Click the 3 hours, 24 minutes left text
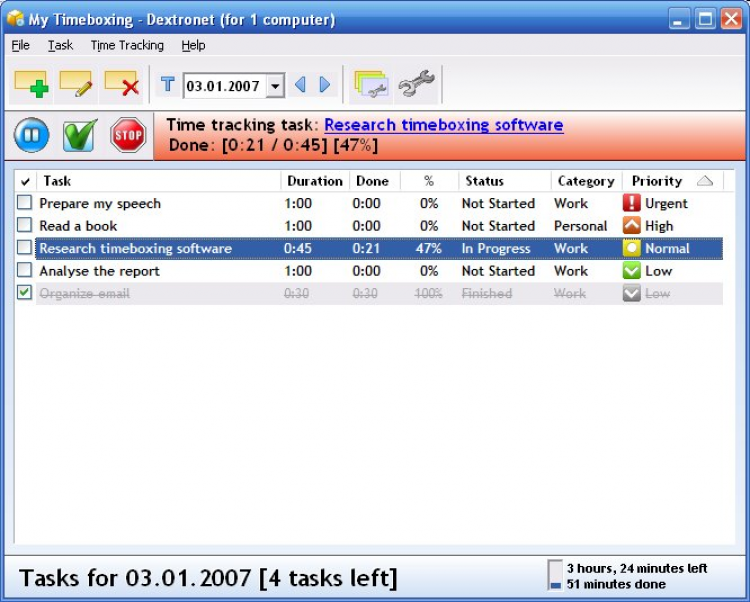This screenshot has height=602, width=750. pos(637,568)
